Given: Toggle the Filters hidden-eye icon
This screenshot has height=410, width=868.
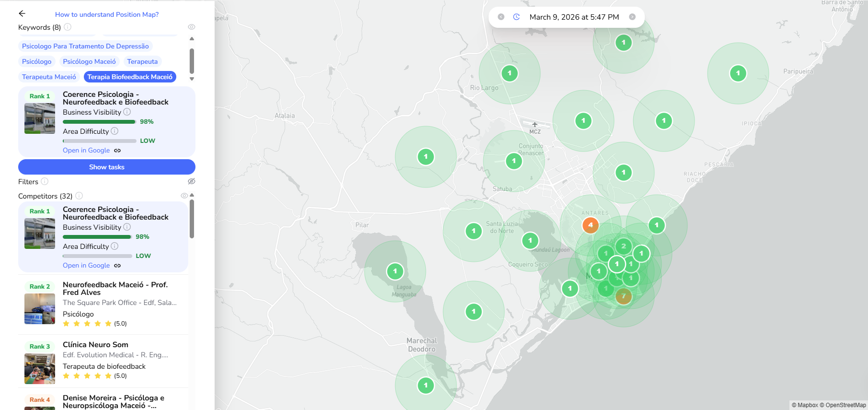Looking at the screenshot, I should click(x=192, y=181).
